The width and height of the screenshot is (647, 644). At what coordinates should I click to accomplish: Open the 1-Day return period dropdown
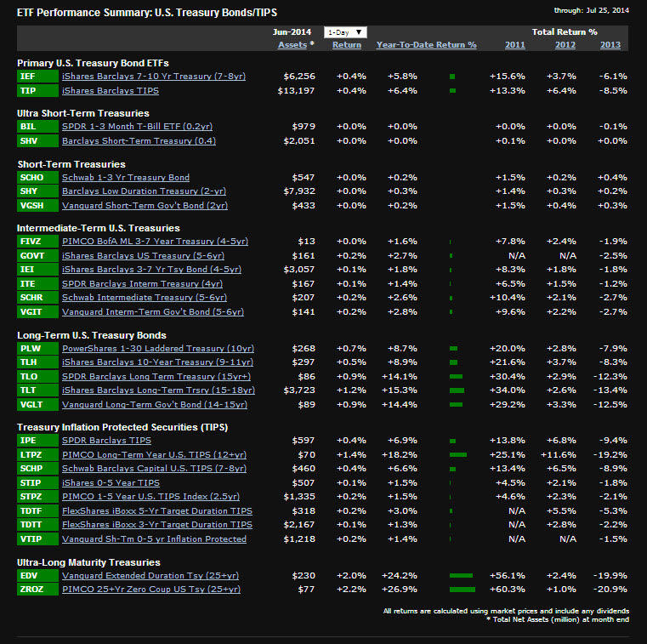[346, 32]
